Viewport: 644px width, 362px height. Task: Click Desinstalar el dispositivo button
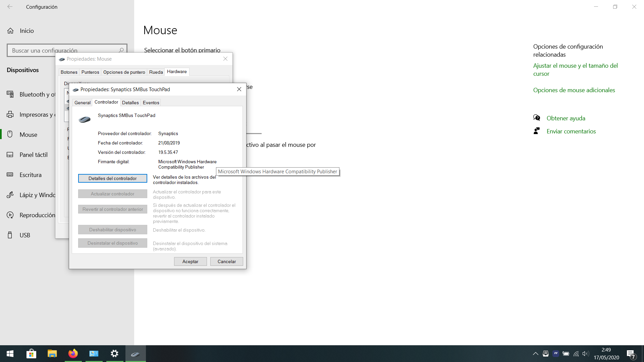click(x=113, y=243)
